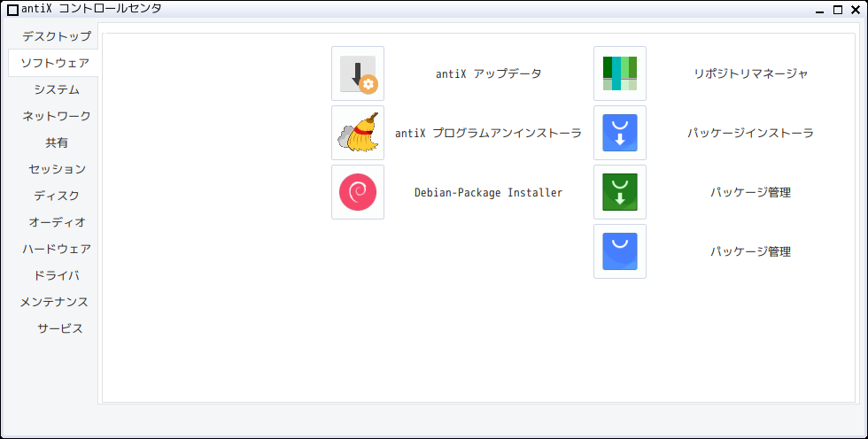Click the antiX アップデータ label
The height and width of the screenshot is (439, 868).
[488, 73]
